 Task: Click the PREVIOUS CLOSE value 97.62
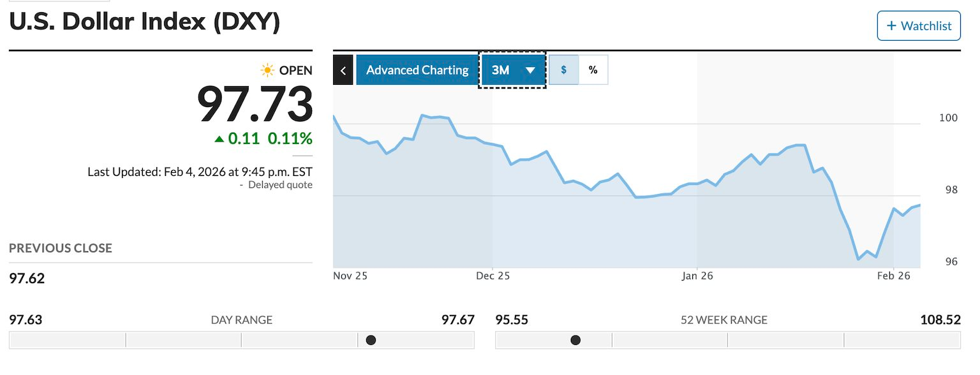point(27,278)
